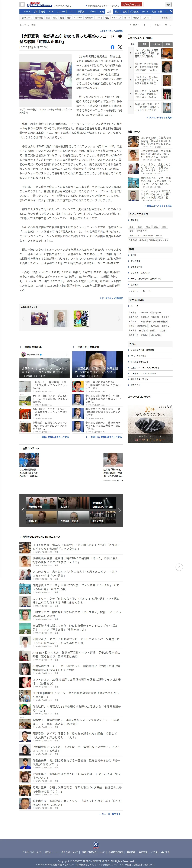Switch ranking to おすすめ tab
The height and width of the screenshot is (868, 192).
[x=156, y=44]
